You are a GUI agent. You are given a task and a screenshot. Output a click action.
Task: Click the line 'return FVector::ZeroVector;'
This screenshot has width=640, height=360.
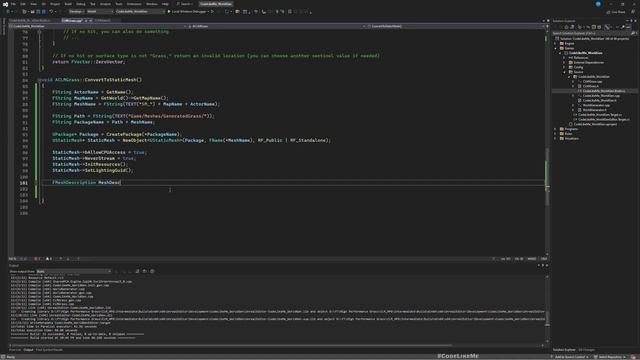pyautogui.click(x=89, y=62)
